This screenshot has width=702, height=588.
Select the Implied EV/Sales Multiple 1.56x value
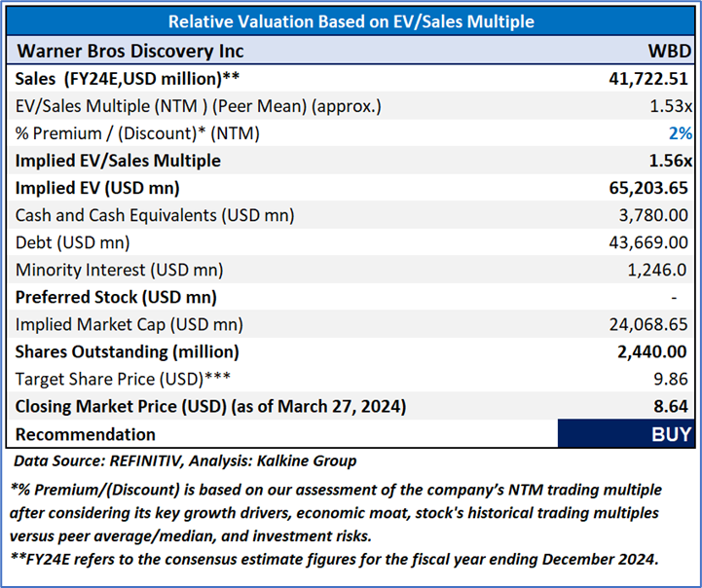(x=671, y=161)
